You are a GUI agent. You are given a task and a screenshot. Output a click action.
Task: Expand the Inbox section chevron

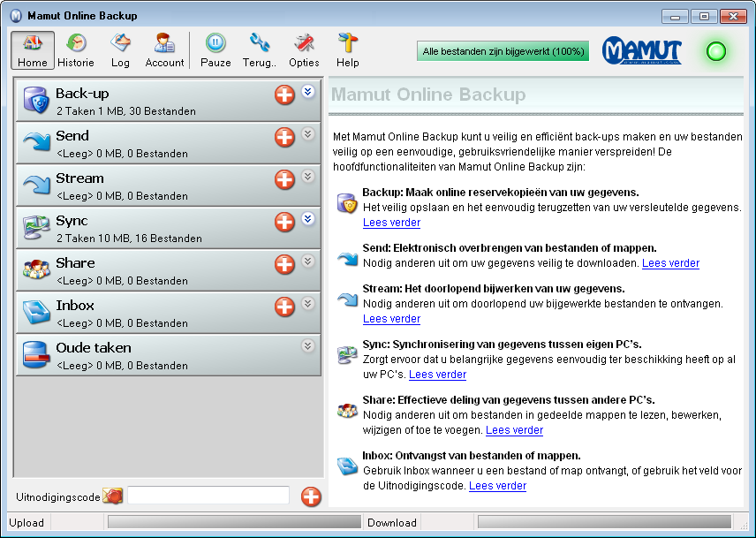tap(308, 303)
